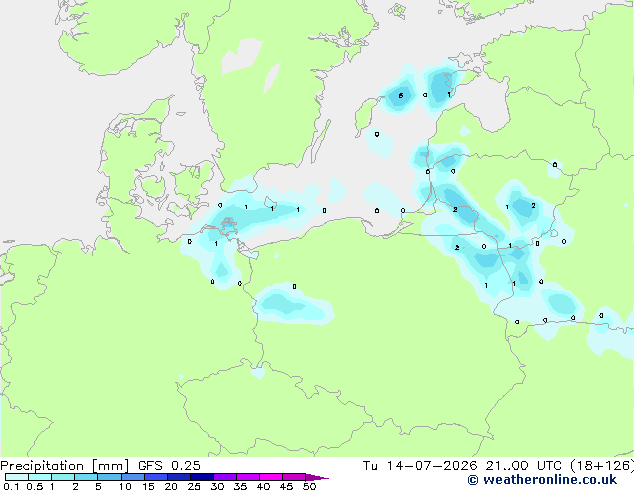Click the '50' legend scale label
Screen dimensions: 634x490
[x=309, y=486]
